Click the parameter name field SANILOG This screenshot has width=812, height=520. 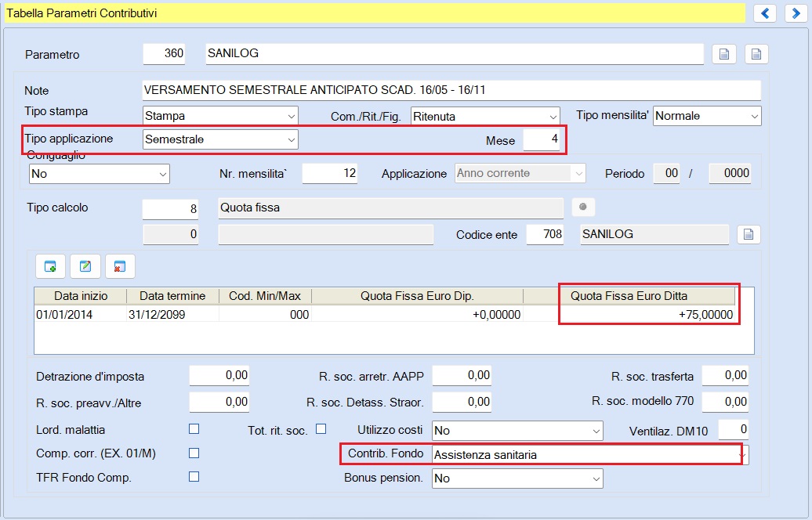tap(455, 54)
